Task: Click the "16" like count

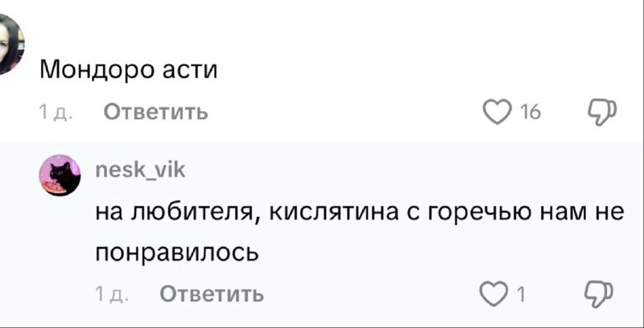Action: [x=530, y=113]
